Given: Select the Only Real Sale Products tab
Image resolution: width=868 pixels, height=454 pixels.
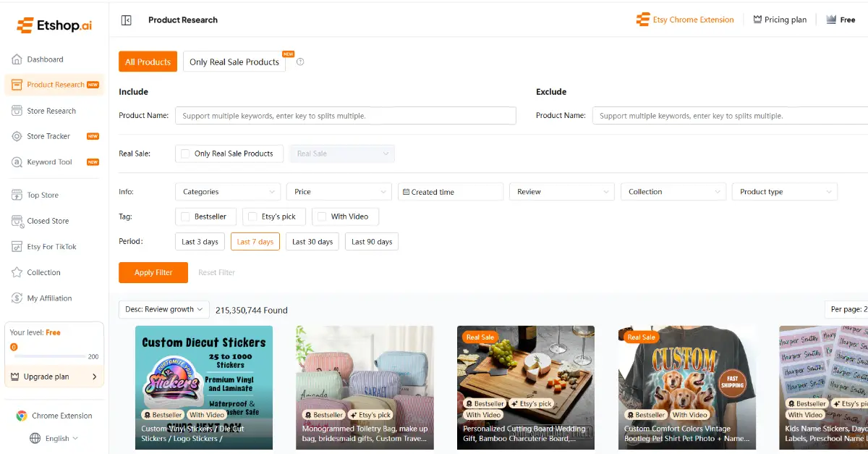Looking at the screenshot, I should point(234,62).
